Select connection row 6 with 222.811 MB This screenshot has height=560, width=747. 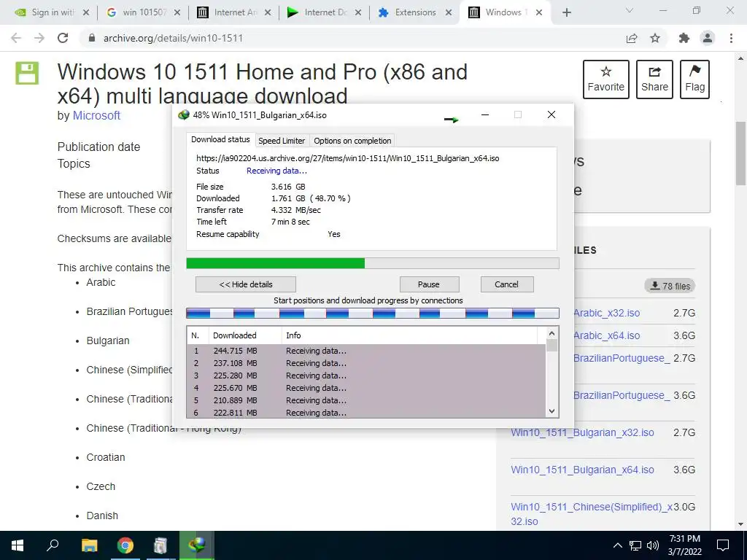point(366,413)
